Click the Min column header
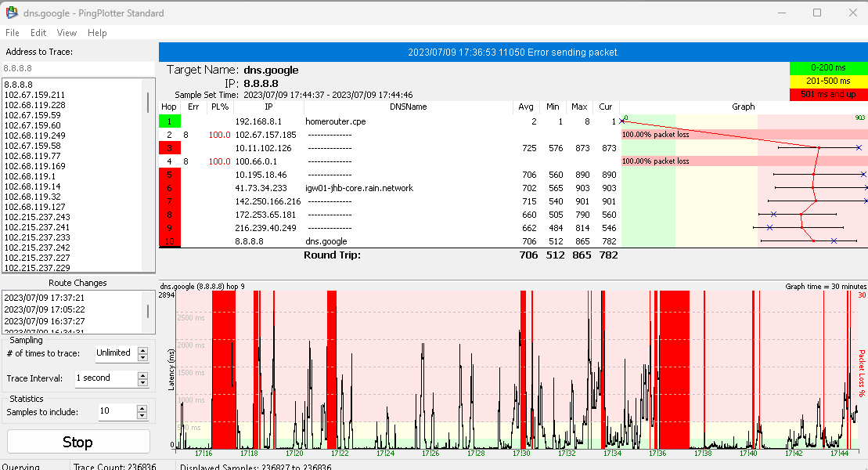 click(553, 107)
